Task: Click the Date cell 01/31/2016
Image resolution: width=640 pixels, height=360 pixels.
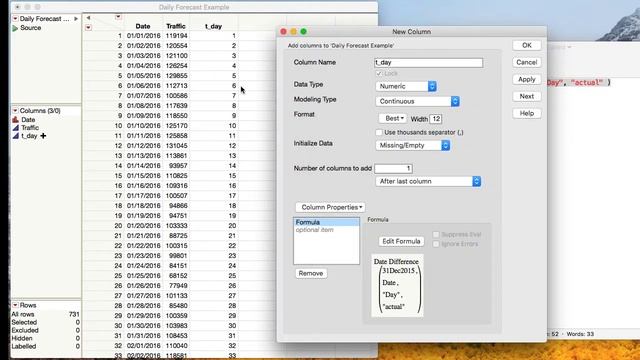Action: pyautogui.click(x=143, y=336)
